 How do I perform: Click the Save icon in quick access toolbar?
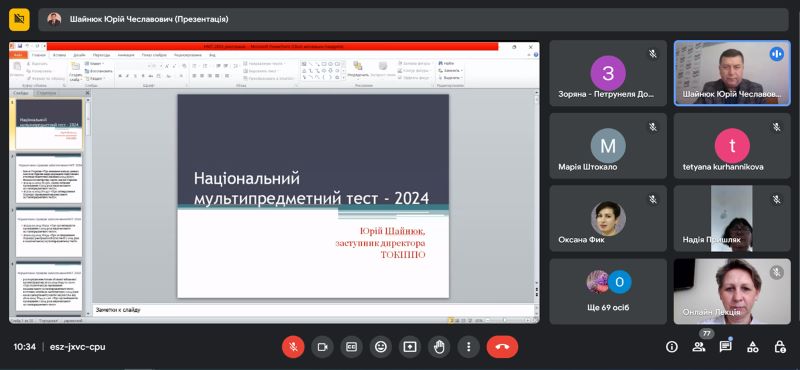pos(20,46)
